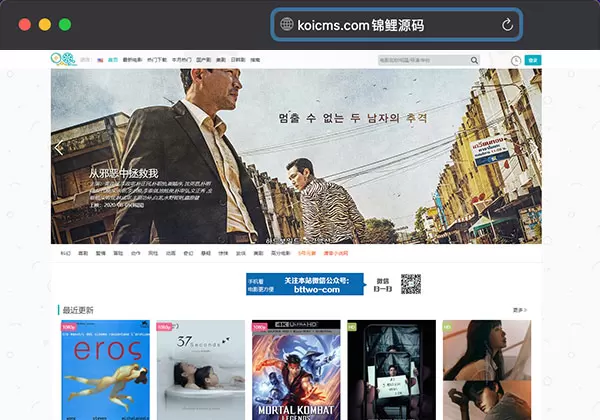Select the 高分电影 genre link

coord(281,253)
